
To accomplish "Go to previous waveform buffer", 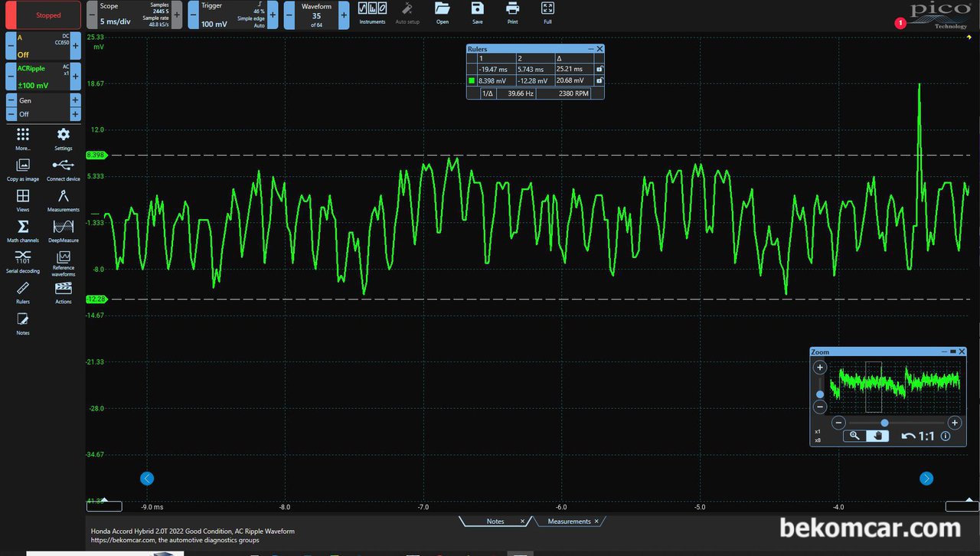I will tap(289, 15).
